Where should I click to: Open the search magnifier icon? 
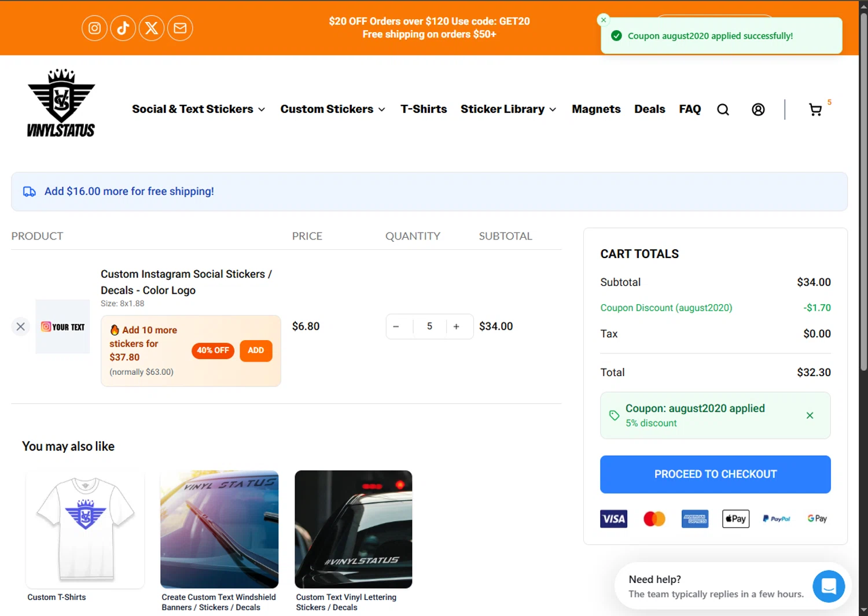pyautogui.click(x=723, y=109)
